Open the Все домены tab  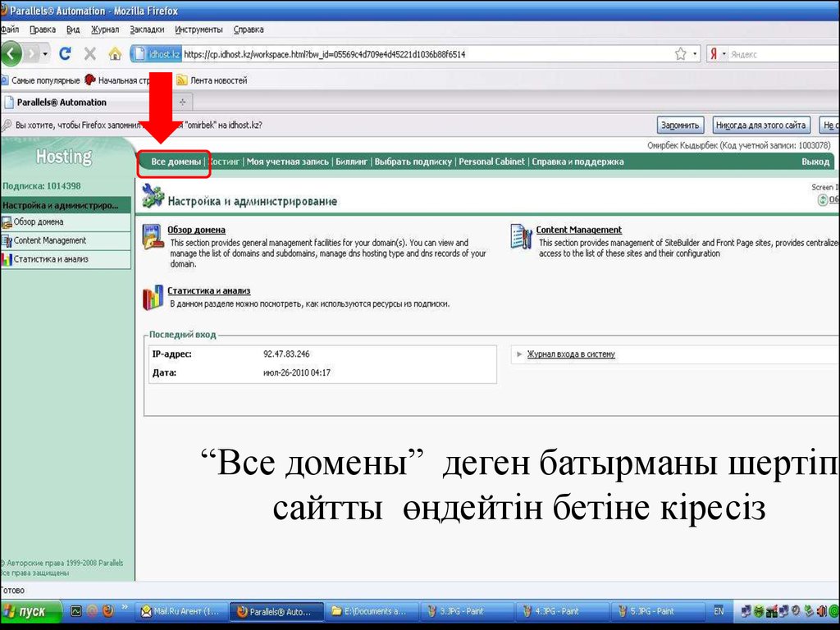176,162
